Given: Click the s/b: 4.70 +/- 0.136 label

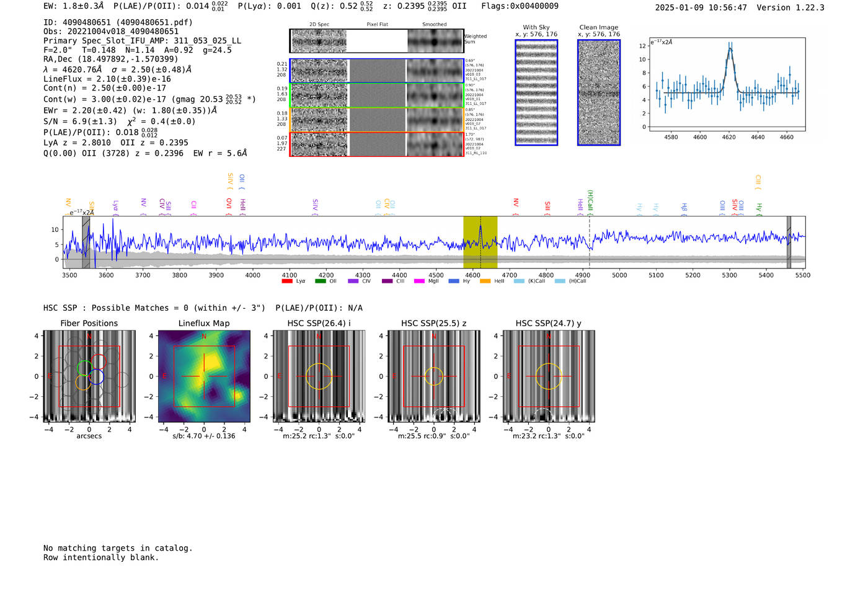Looking at the screenshot, I should (x=204, y=436).
